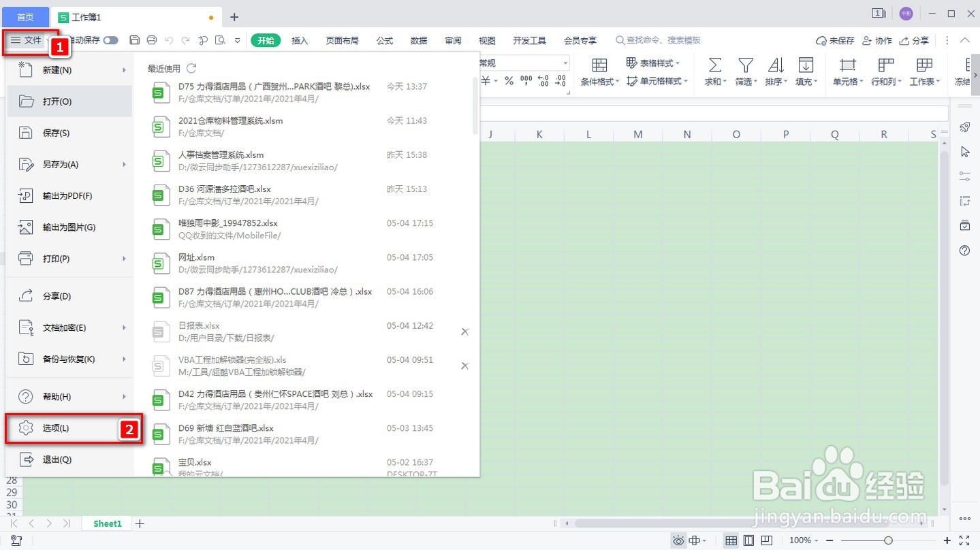Screen dimensions: 980x550
Task: Switch to the 插入 ribbon tab
Action: (300, 40)
